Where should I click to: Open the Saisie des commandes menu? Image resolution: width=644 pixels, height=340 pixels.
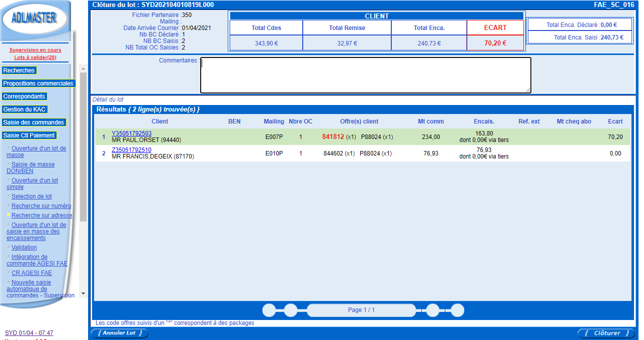pos(34,122)
